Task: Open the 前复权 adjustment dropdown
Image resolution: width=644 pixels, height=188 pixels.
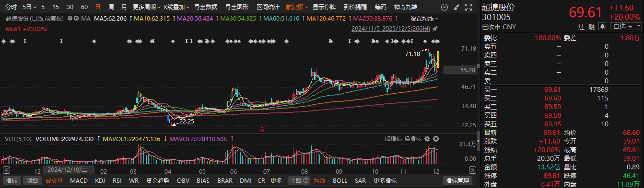Action: tap(296, 7)
